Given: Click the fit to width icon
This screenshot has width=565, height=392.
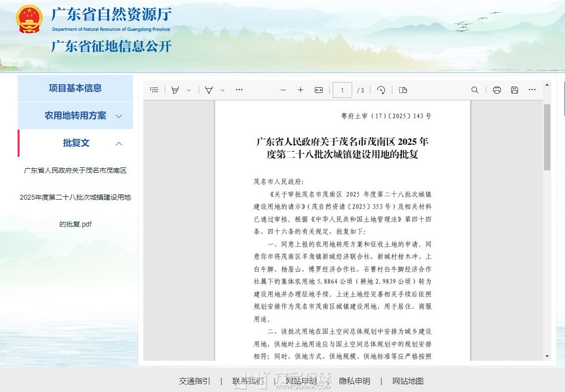Looking at the screenshot, I should coord(318,90).
